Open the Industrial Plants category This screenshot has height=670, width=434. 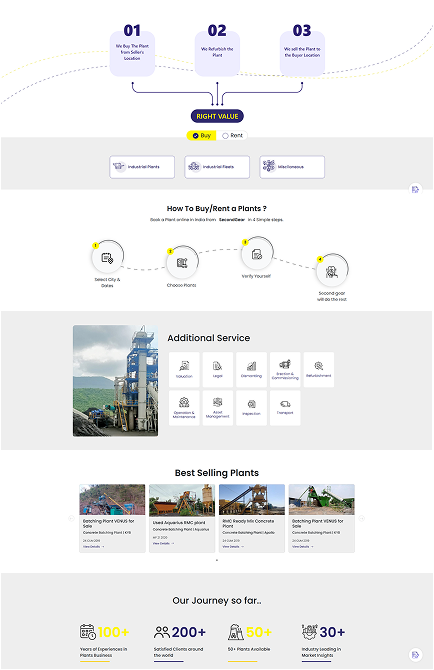[142, 167]
